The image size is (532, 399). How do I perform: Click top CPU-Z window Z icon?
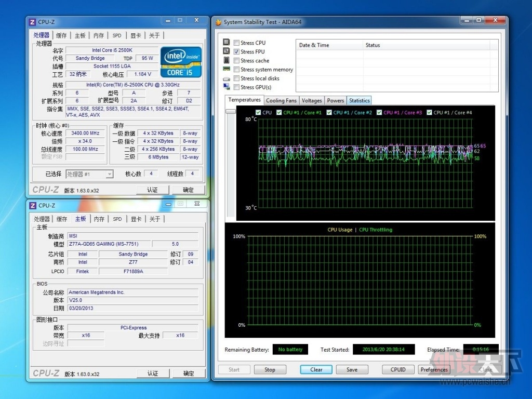tap(32, 22)
